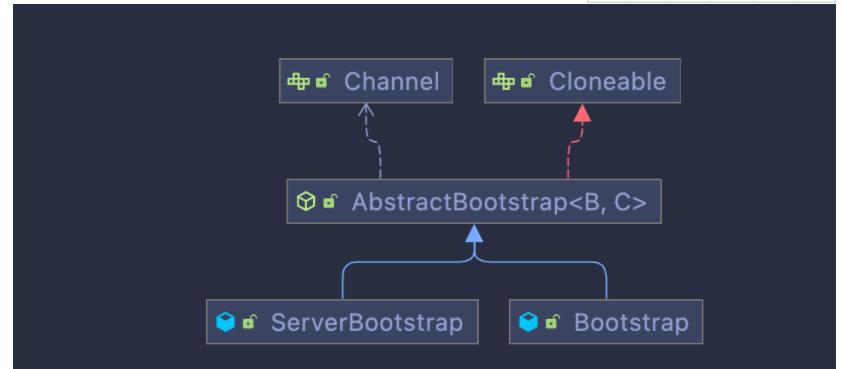Click the blue connector line above Bootstrap
Viewport: 843px width, 369px height.
606,280
